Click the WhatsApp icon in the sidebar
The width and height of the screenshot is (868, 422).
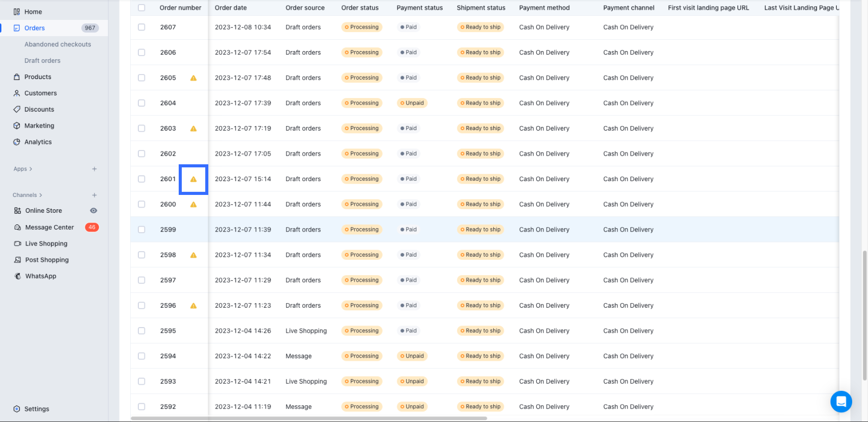pos(17,277)
